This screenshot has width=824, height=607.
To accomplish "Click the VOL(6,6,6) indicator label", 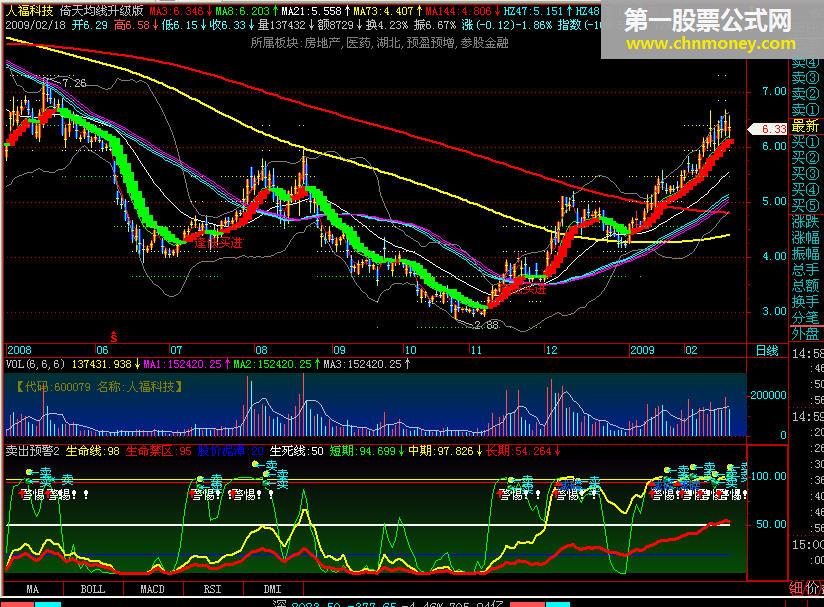I will [x=35, y=364].
